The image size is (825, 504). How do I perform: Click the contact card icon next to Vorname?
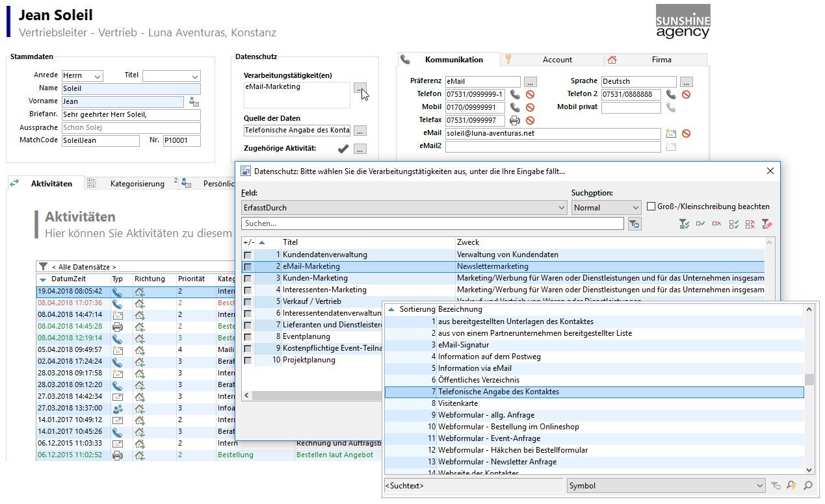(x=194, y=102)
